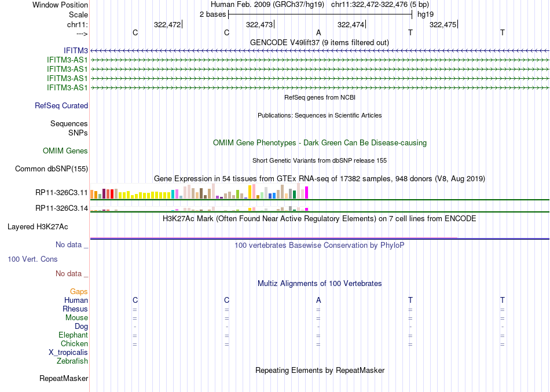Image resolution: width=550 pixels, height=392 pixels.
Task: Click the RP11-326C3.11 GTEx label
Action: click(61, 193)
